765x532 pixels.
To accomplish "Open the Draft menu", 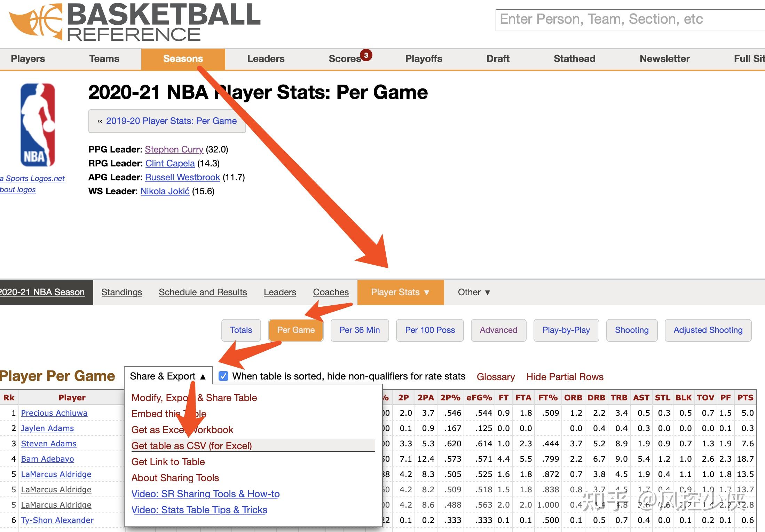I will [x=498, y=58].
